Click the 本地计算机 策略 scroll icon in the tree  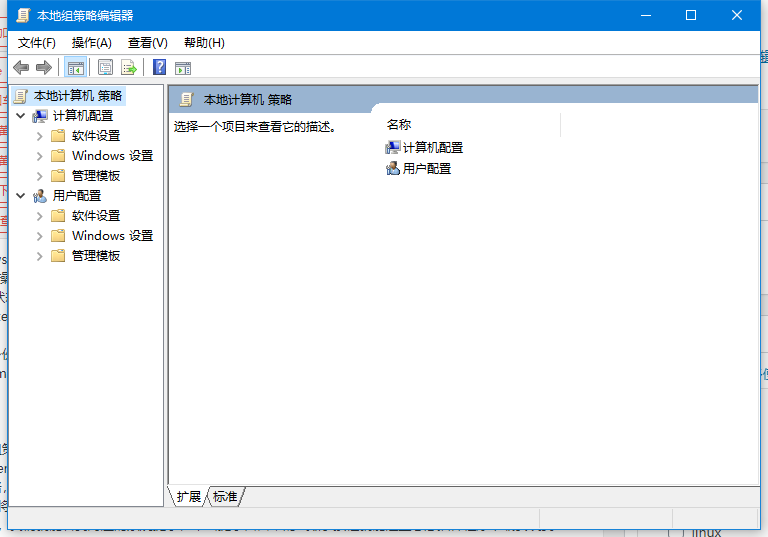pos(21,96)
